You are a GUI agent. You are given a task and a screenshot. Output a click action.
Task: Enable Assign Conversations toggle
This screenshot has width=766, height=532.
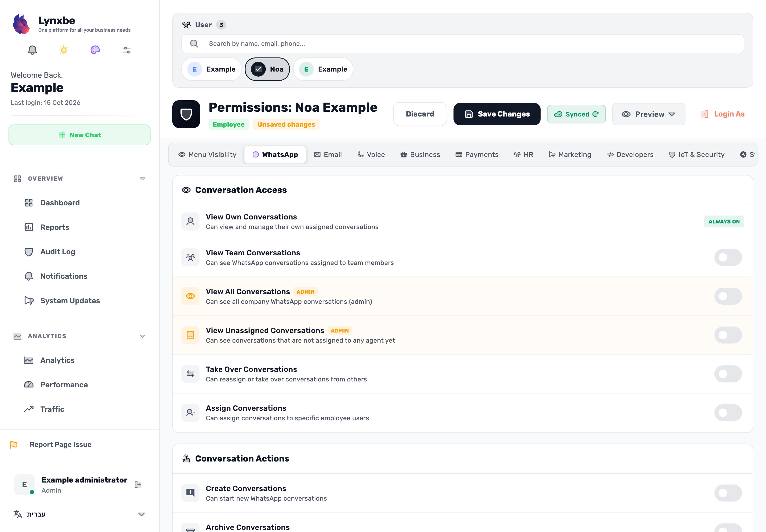coord(728,413)
